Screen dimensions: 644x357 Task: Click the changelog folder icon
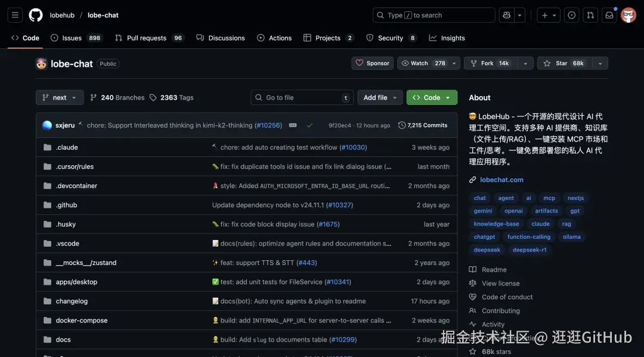tap(47, 301)
